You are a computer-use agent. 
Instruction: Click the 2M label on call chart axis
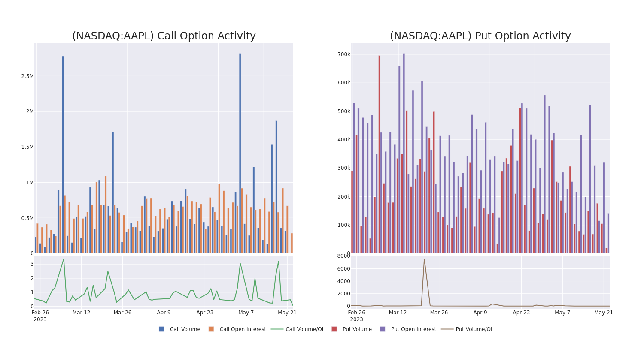[x=30, y=111]
